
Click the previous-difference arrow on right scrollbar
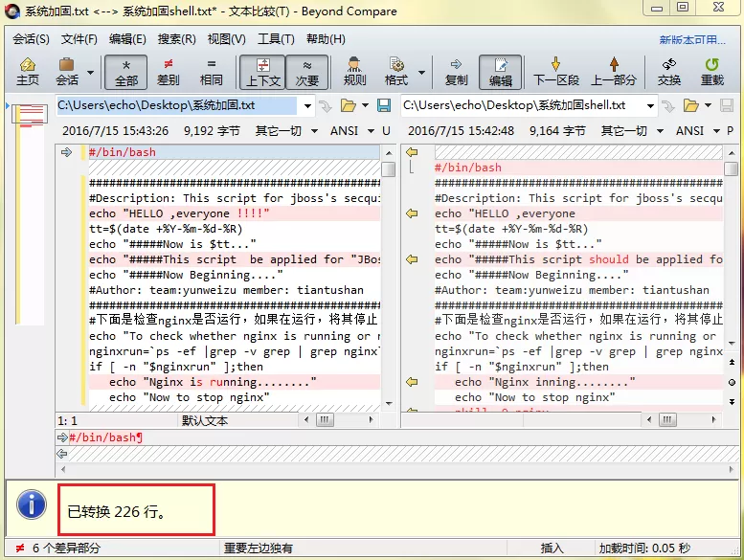732,362
